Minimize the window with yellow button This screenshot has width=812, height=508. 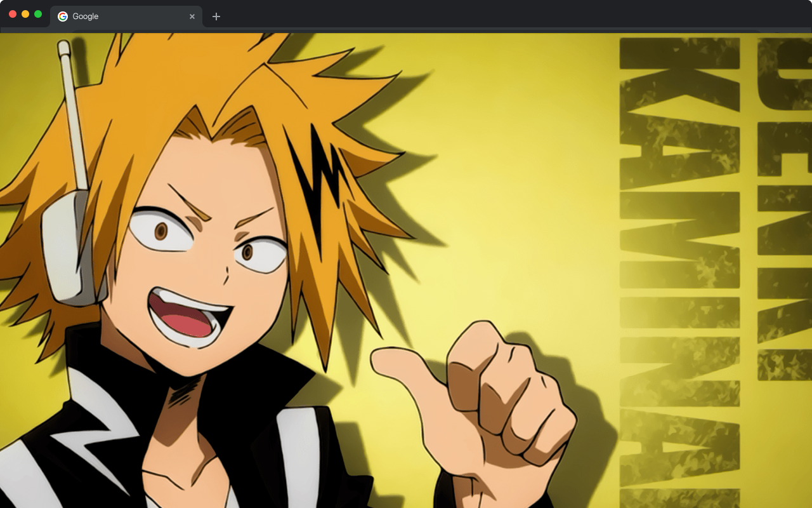pos(25,14)
